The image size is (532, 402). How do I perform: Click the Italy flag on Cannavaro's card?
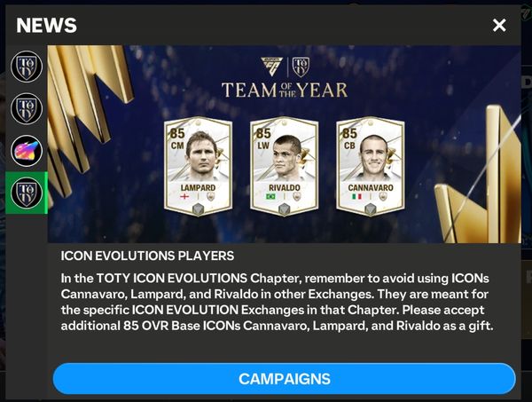coord(357,196)
